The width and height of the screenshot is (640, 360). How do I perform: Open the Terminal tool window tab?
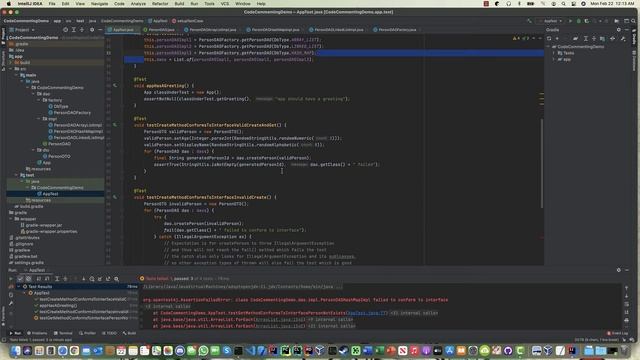[63, 333]
